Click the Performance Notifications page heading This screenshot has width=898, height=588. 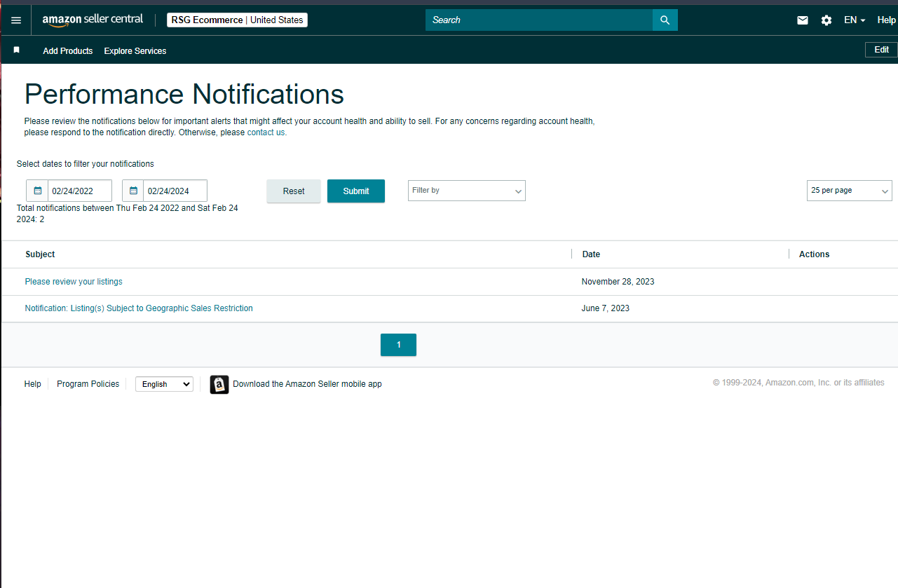coord(184,94)
